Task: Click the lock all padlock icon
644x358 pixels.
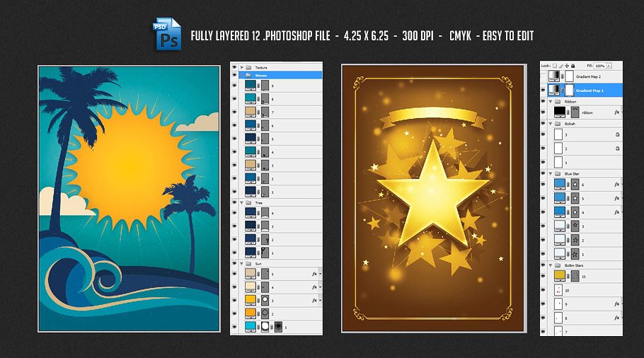Action: pyautogui.click(x=572, y=65)
